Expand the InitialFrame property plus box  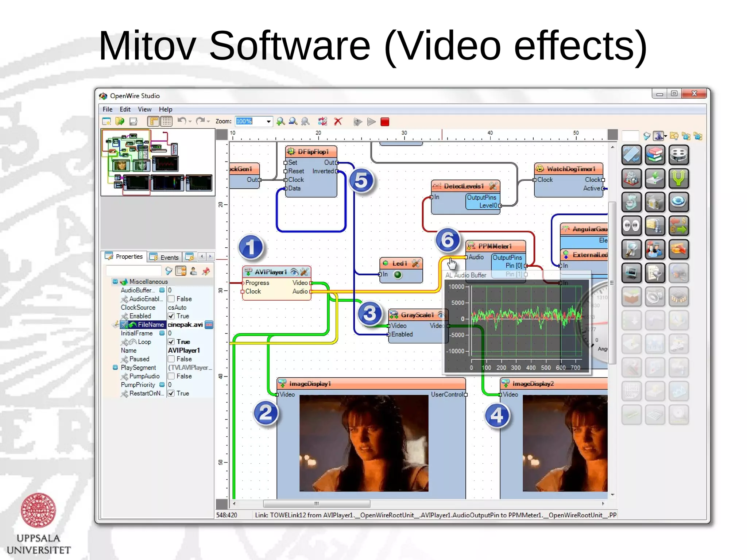[162, 333]
